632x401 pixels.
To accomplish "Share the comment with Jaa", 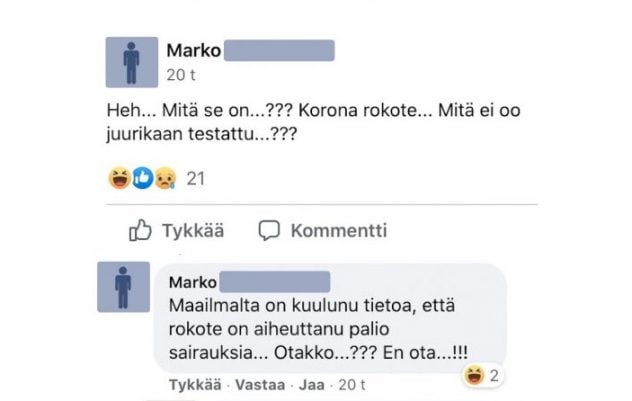I will point(312,385).
